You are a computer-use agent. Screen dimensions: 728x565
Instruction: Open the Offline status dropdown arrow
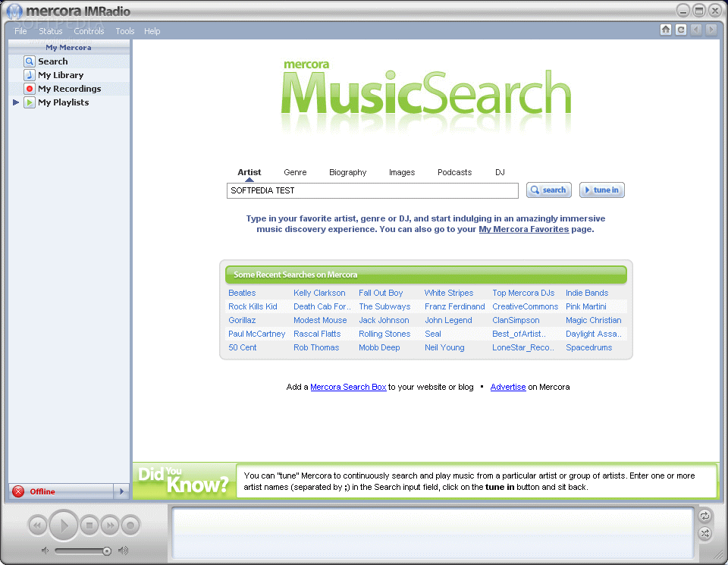121,491
